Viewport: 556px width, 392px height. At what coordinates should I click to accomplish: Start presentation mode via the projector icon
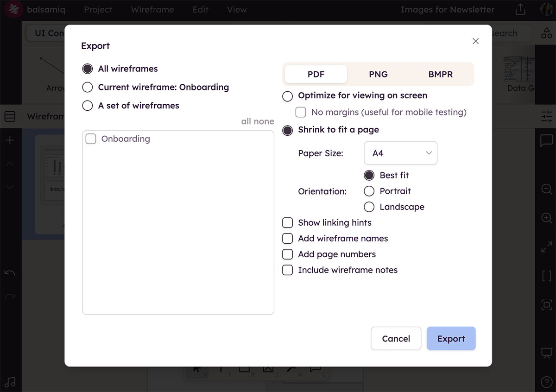(546, 353)
